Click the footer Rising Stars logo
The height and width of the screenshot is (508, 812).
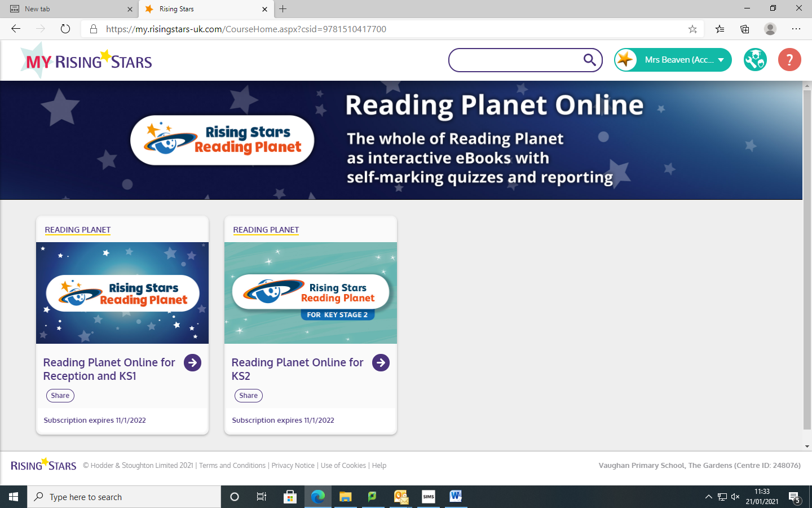[43, 465]
